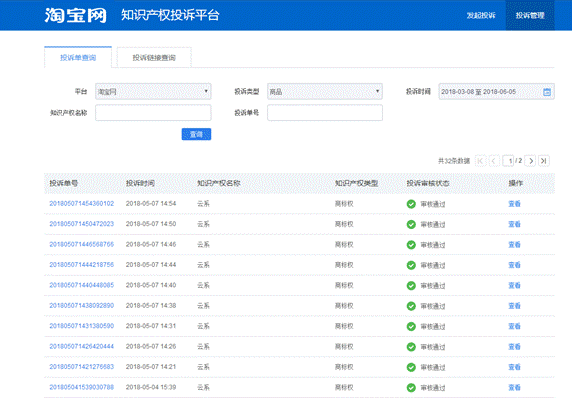Screen dimensions: 572x398
Task: Go to the first page arrow
Action: (x=480, y=161)
